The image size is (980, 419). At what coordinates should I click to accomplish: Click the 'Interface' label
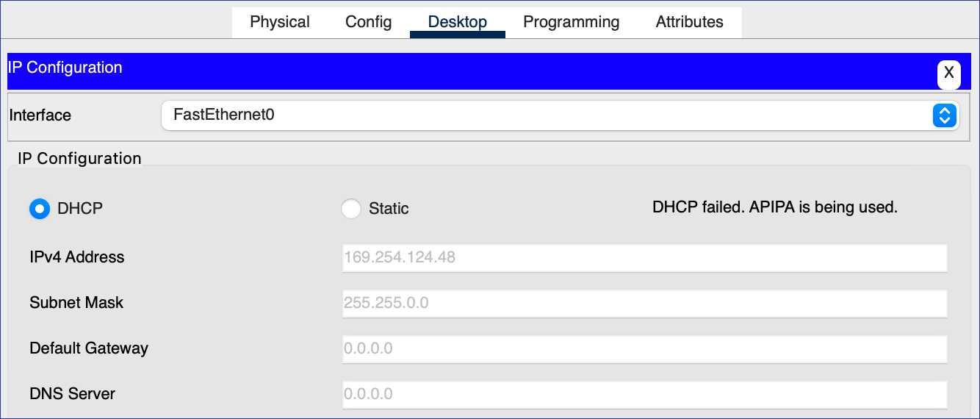[x=40, y=115]
